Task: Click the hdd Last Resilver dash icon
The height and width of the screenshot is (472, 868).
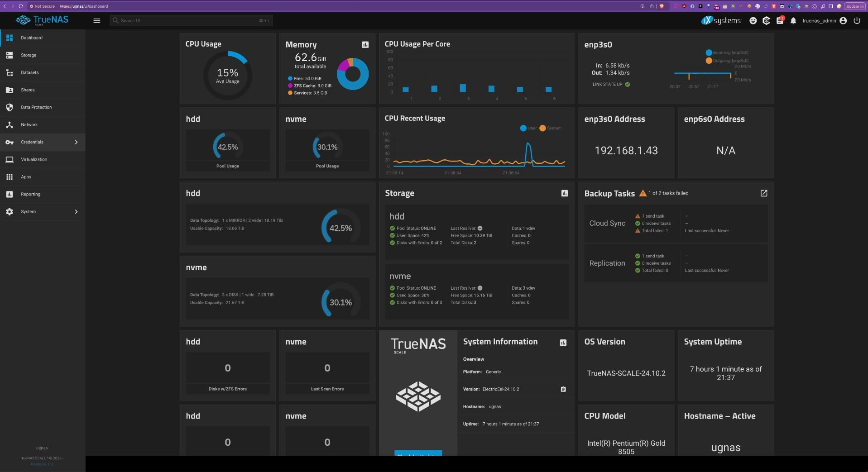Action: coord(480,229)
